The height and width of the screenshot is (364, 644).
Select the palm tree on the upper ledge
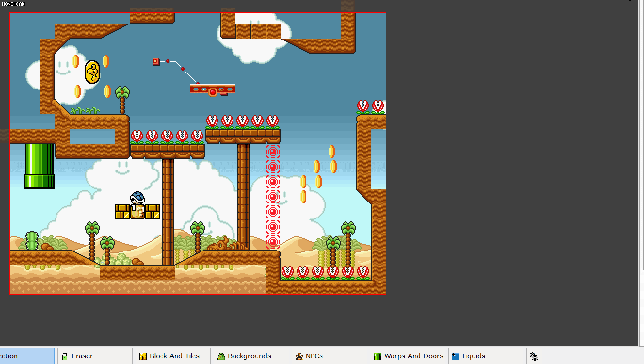122,100
